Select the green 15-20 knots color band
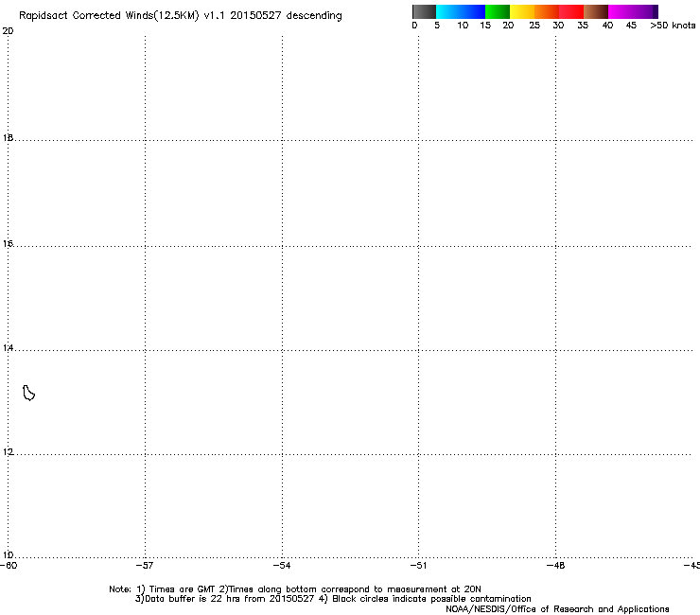 click(x=498, y=11)
